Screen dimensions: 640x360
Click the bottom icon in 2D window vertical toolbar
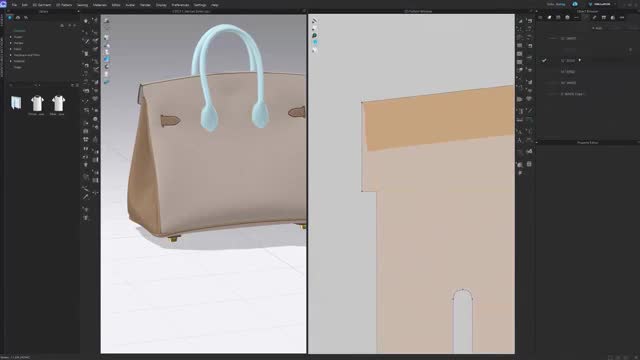pos(315,50)
